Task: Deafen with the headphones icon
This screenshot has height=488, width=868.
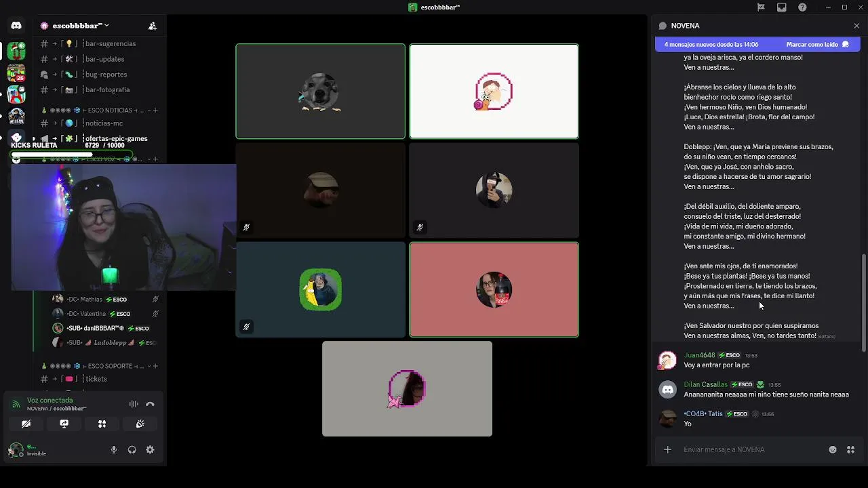Action: tap(132, 450)
